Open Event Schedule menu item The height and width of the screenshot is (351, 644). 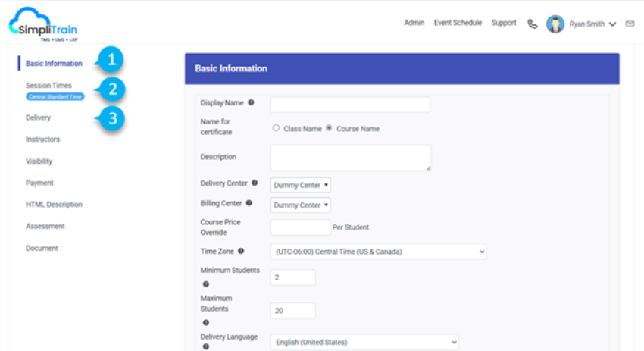click(458, 23)
